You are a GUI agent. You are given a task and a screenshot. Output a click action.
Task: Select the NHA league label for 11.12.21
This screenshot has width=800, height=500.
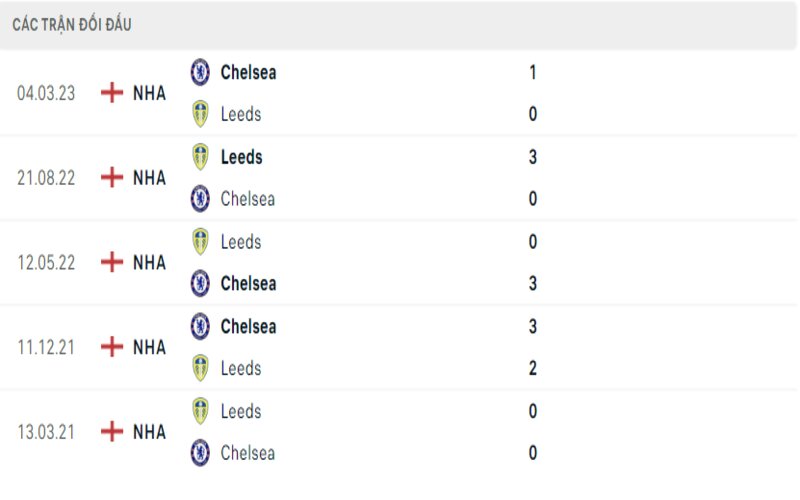[x=149, y=347]
